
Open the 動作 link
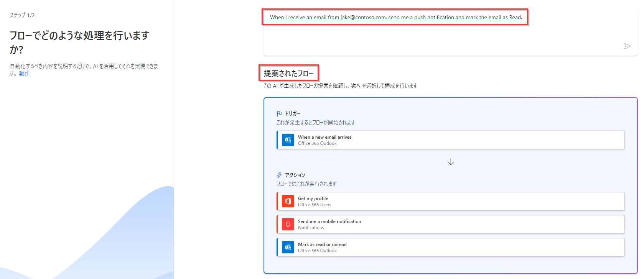pos(24,74)
